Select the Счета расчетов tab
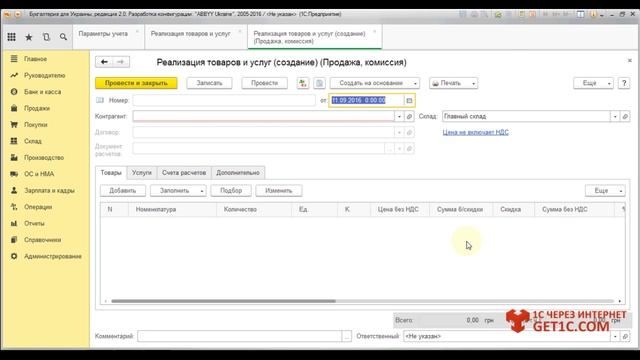640x360 pixels. (184, 173)
